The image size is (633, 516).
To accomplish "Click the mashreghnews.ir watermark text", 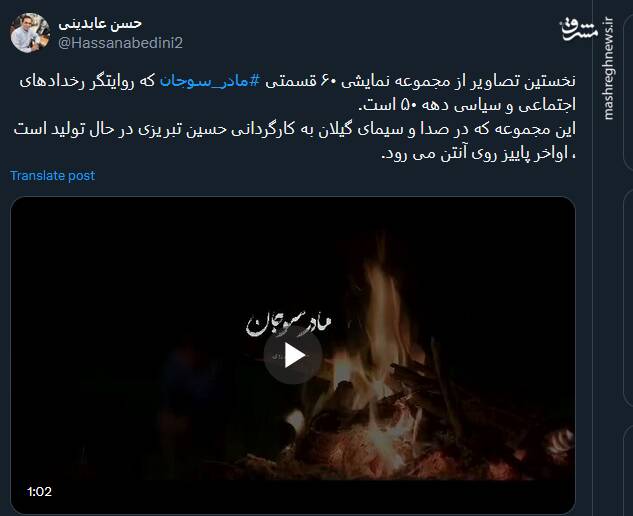I will (608, 69).
